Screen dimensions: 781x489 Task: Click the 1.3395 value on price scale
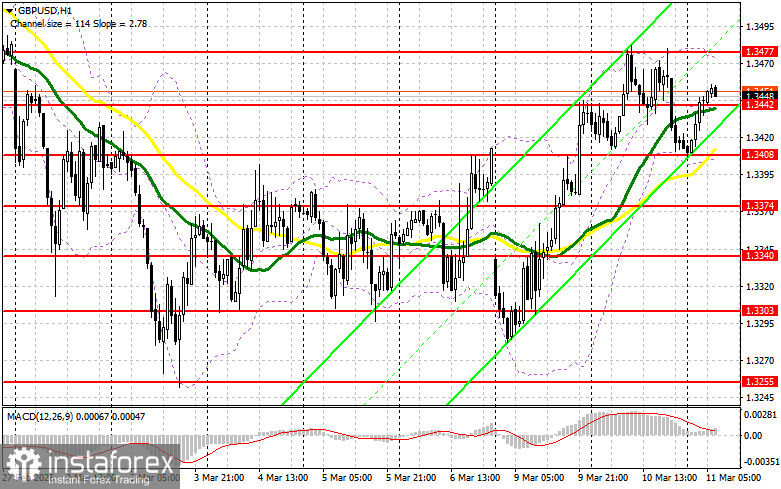[x=761, y=175]
